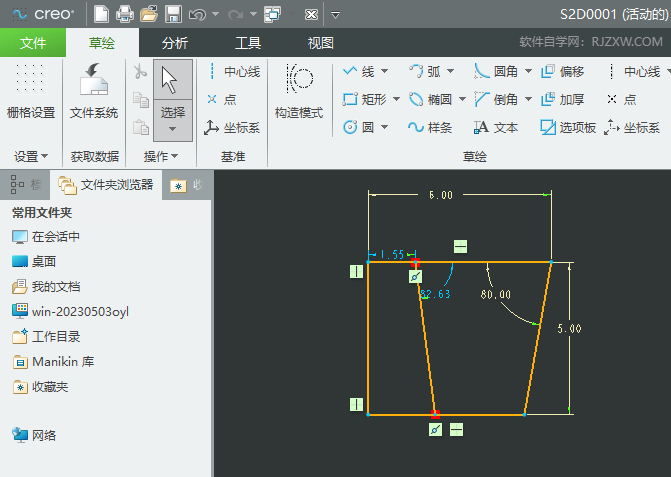Select the 圆角 fillet tool

496,71
